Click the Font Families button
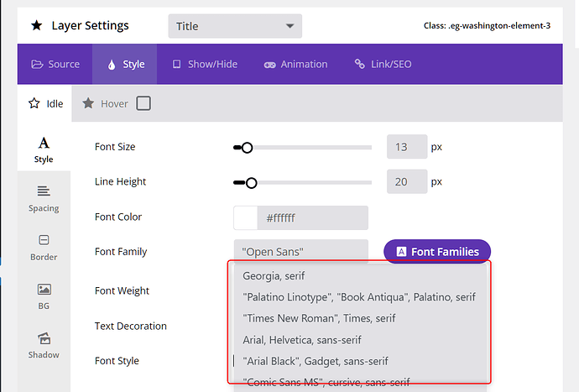Screen dimensions: 579x392 [437, 252]
